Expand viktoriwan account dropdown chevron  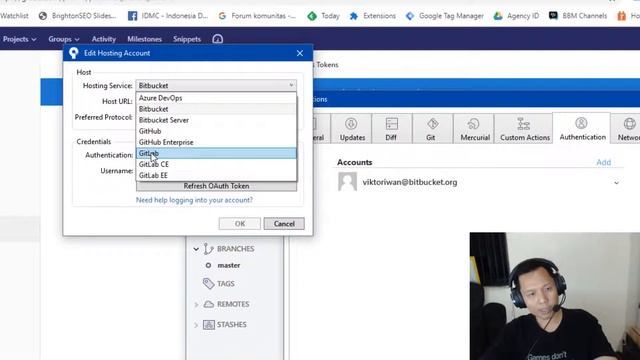tap(616, 183)
